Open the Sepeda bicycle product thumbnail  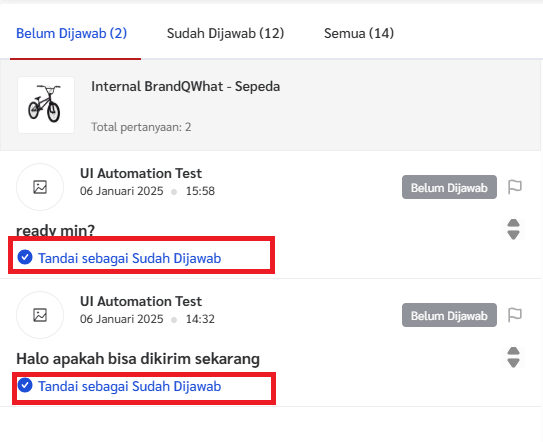(x=46, y=105)
